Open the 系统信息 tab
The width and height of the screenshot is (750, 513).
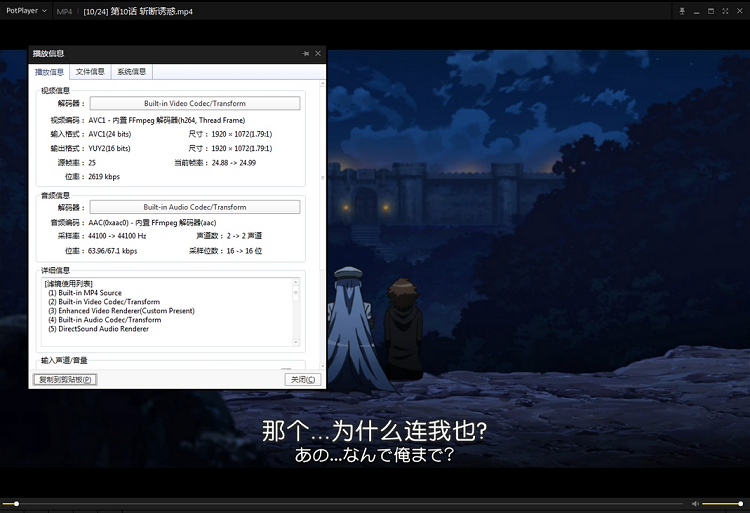click(131, 72)
